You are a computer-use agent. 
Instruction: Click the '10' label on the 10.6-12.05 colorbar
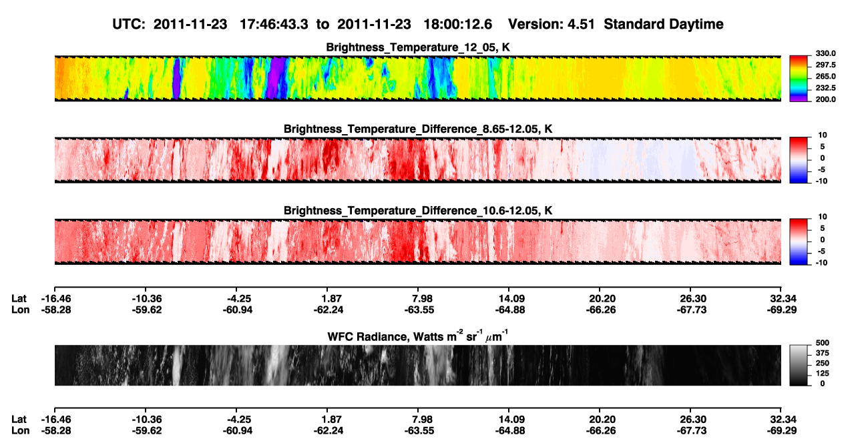coord(821,217)
